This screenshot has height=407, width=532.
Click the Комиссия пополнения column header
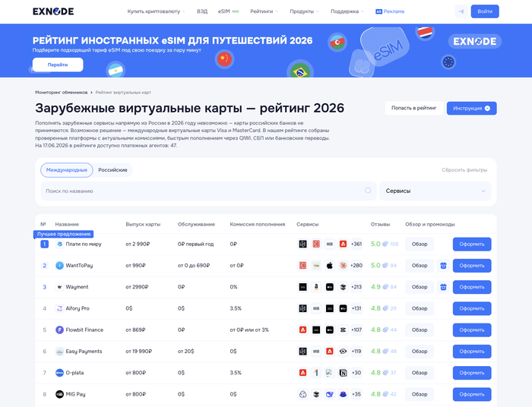257,224
